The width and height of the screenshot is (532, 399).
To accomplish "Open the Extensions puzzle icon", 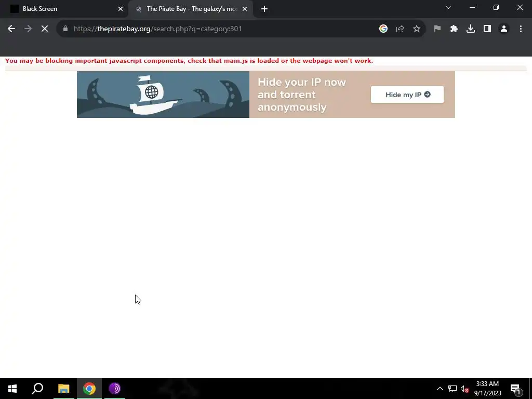I will (454, 29).
